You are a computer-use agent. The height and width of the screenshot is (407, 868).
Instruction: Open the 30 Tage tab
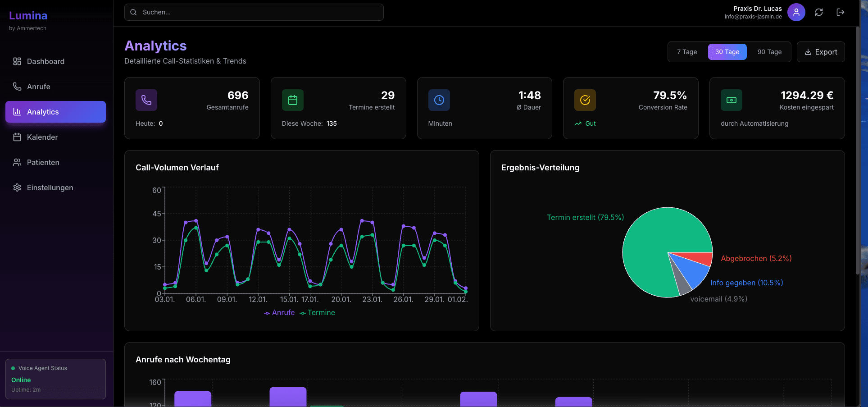[x=727, y=52]
